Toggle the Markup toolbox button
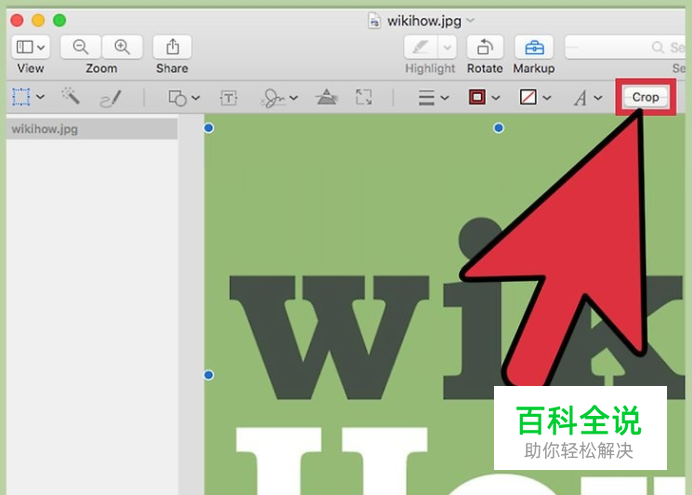Image resolution: width=692 pixels, height=495 pixels. pos(534,47)
